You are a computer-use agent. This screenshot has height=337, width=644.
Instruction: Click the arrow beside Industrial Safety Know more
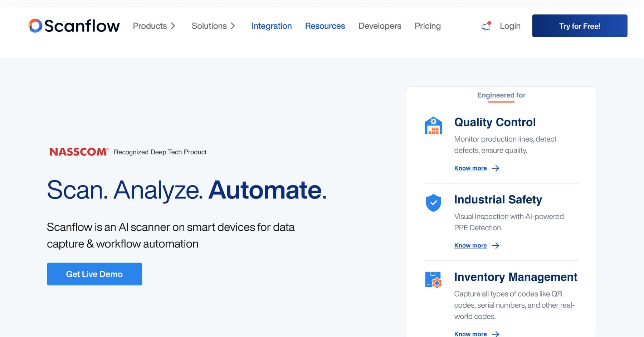(x=496, y=246)
